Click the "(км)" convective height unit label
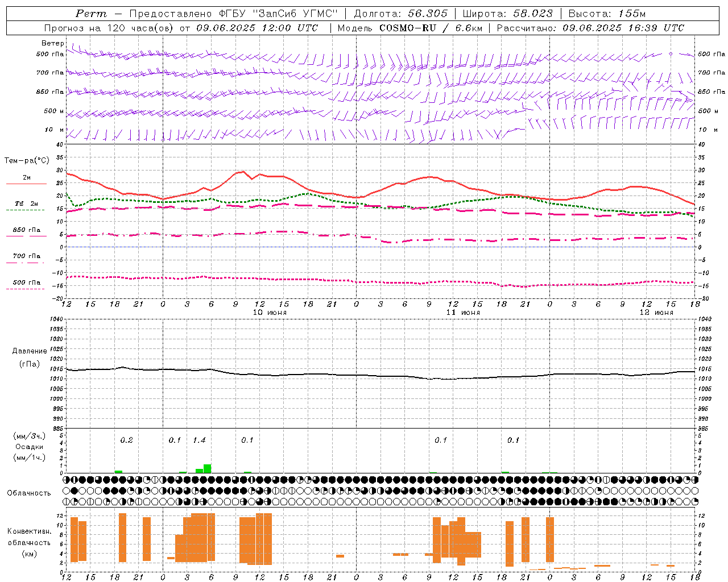Image resolution: width=728 pixels, height=582 pixels. click(x=29, y=554)
